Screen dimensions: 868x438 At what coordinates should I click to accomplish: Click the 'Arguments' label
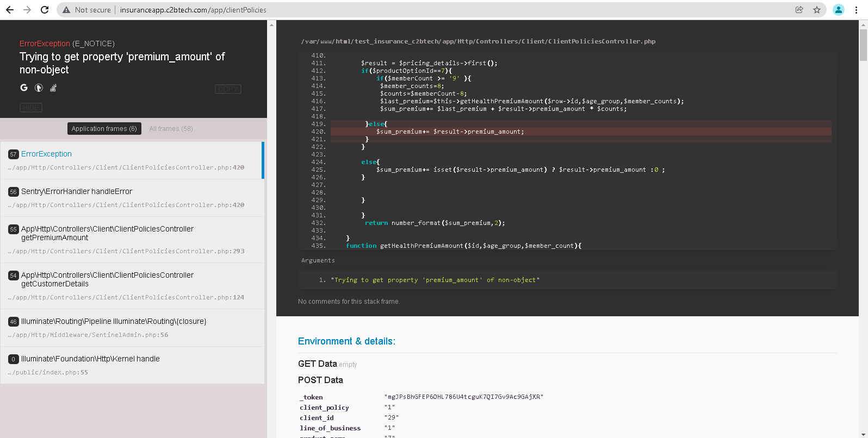pyautogui.click(x=318, y=260)
